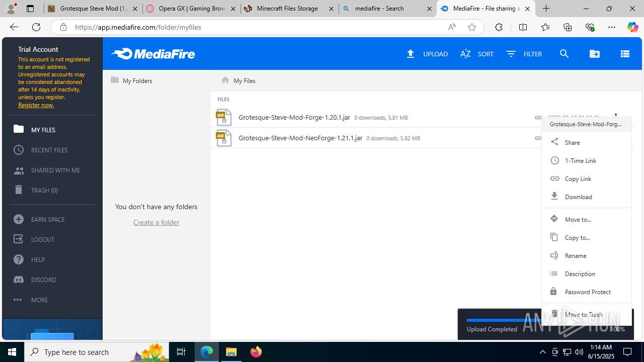Click the search magnifier icon
This screenshot has height=362, width=644.
tap(564, 54)
